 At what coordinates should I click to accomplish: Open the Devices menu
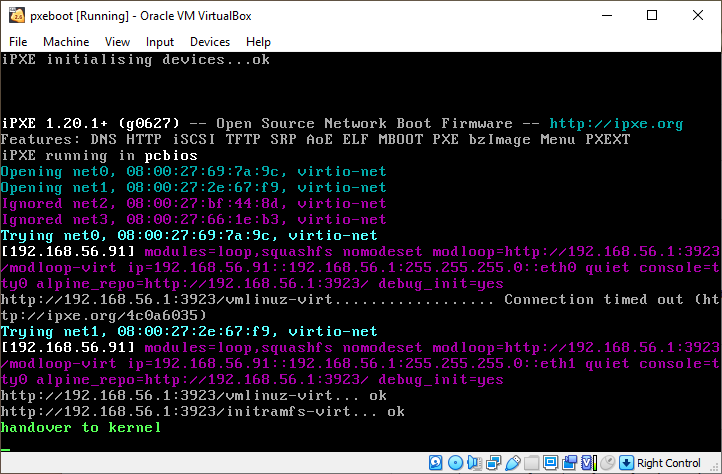[210, 42]
